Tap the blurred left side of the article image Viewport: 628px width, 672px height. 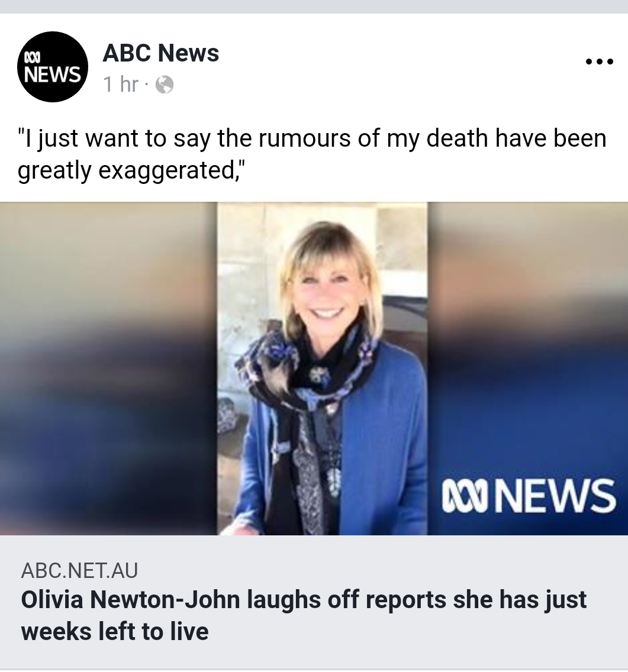tap(108, 369)
